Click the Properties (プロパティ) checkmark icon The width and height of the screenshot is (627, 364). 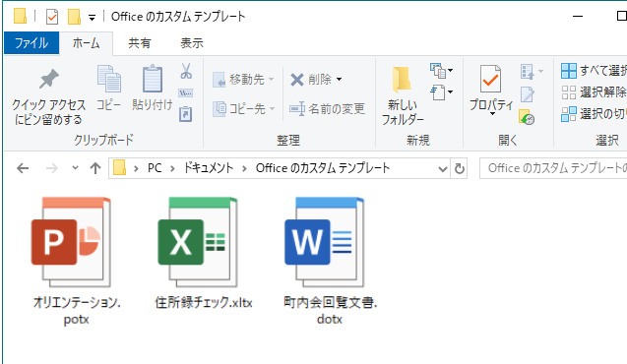point(490,79)
